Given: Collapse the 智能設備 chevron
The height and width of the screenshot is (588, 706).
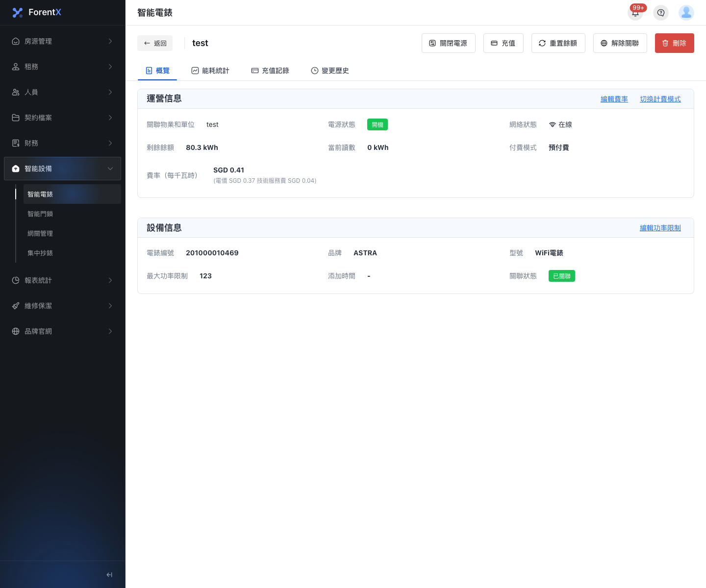Looking at the screenshot, I should pyautogui.click(x=110, y=169).
